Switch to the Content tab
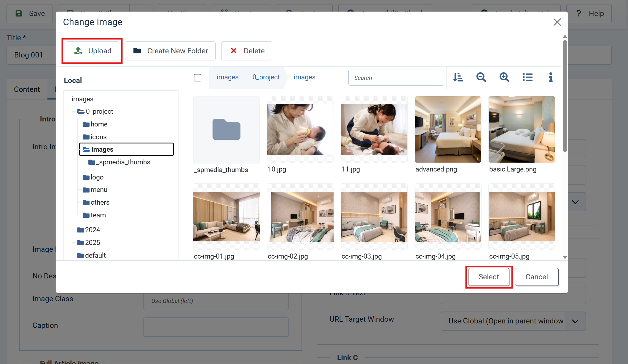 pyautogui.click(x=27, y=89)
